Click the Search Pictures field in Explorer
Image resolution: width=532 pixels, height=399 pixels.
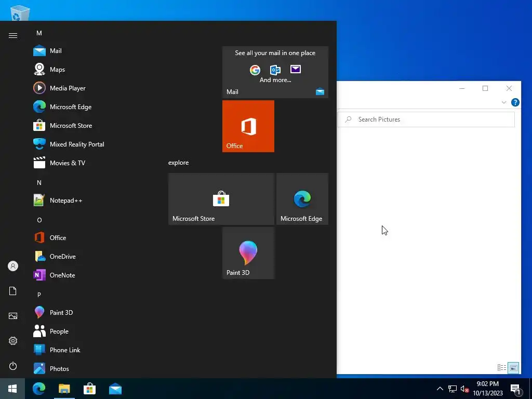[426, 119]
